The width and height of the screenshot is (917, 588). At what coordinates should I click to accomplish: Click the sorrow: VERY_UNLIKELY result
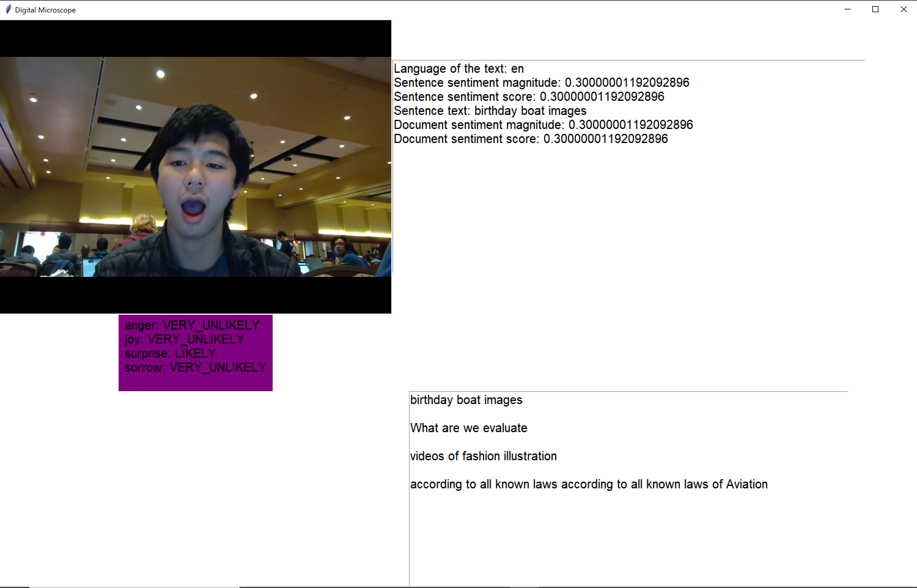[195, 368]
